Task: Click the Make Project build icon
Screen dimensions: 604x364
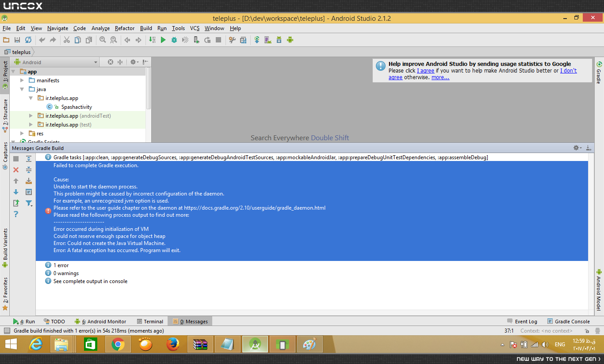Action: click(x=152, y=40)
